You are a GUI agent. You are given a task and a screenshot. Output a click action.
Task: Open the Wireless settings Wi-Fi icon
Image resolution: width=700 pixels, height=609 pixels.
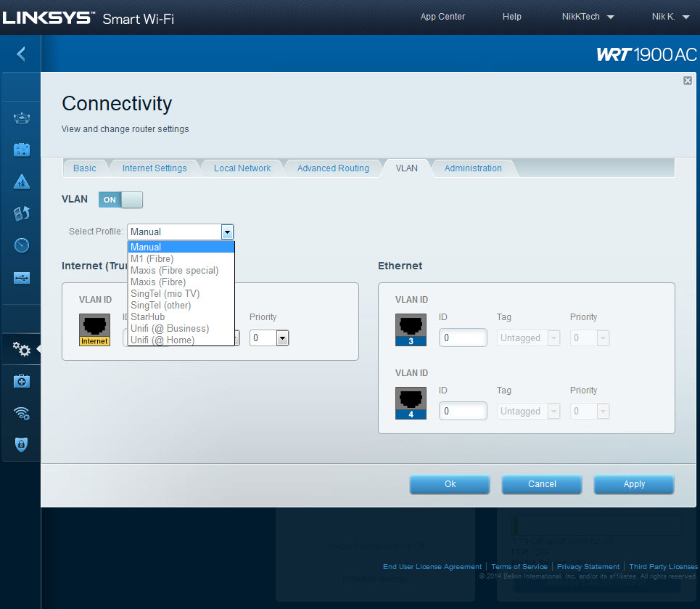[x=22, y=413]
